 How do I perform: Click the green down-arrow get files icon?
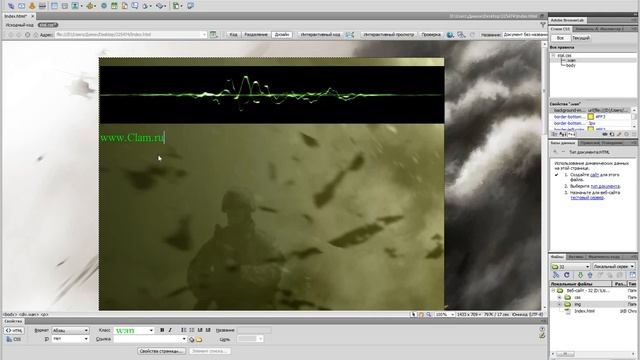(x=580, y=276)
